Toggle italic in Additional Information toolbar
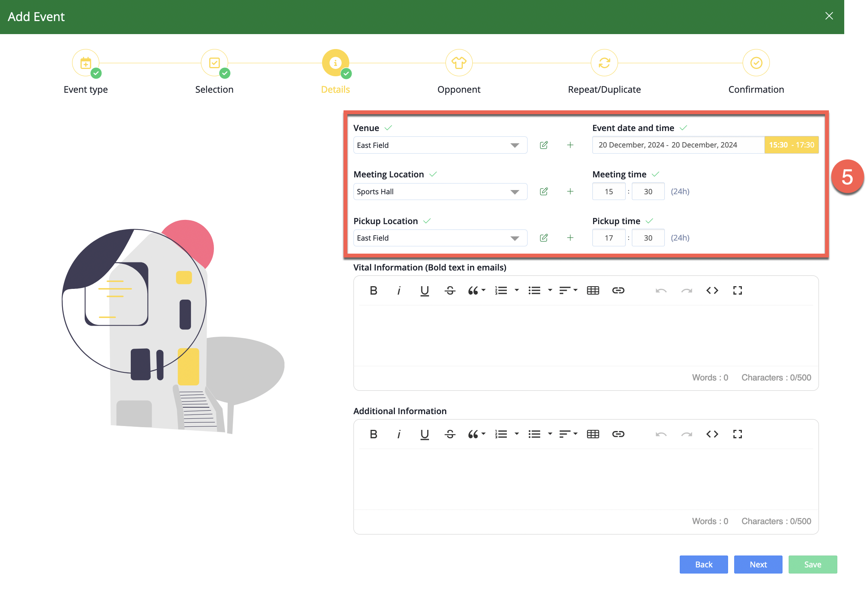Image resolution: width=868 pixels, height=590 pixels. pyautogui.click(x=399, y=434)
